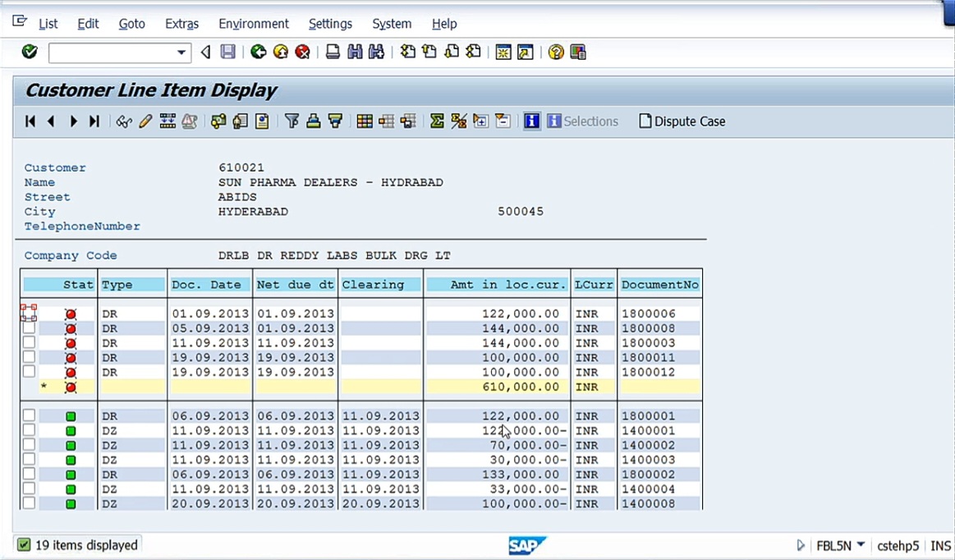Select the Net due dt column header

click(296, 285)
